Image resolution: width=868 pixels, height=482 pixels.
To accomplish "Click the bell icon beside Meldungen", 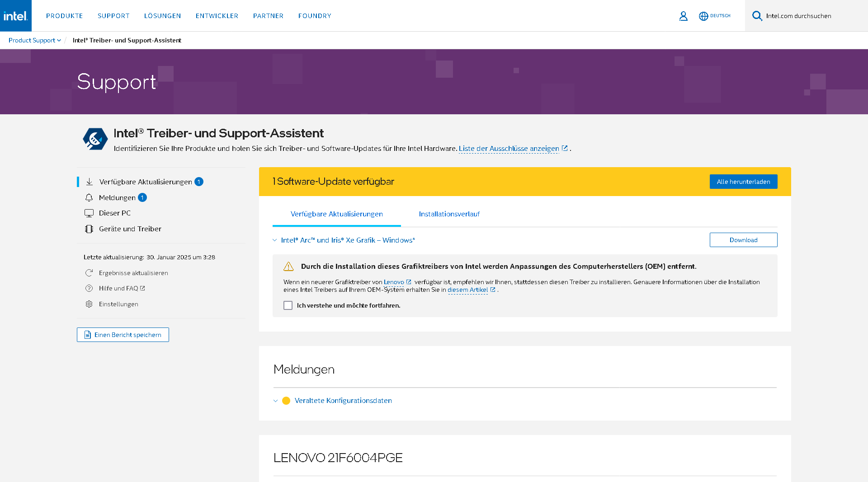I will pos(89,197).
